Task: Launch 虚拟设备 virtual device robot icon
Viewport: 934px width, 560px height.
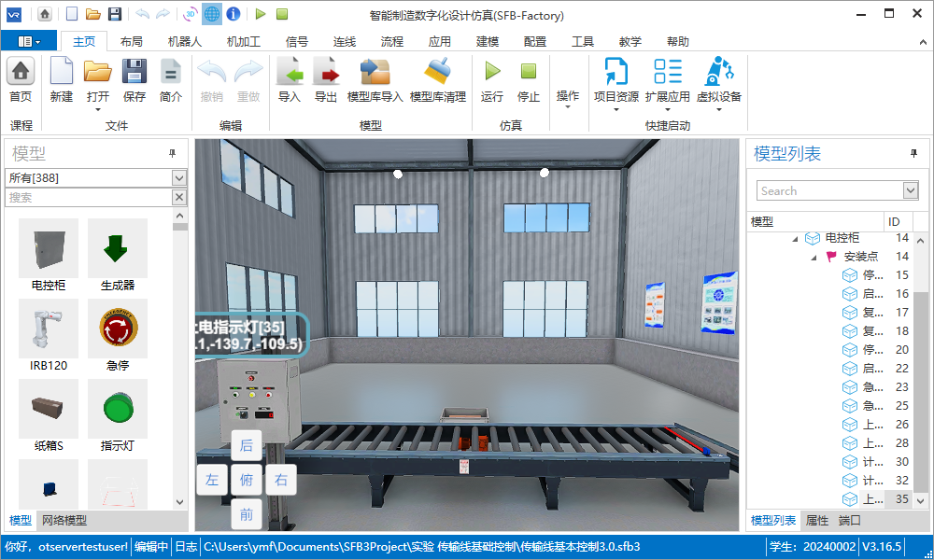Action: coord(718,72)
